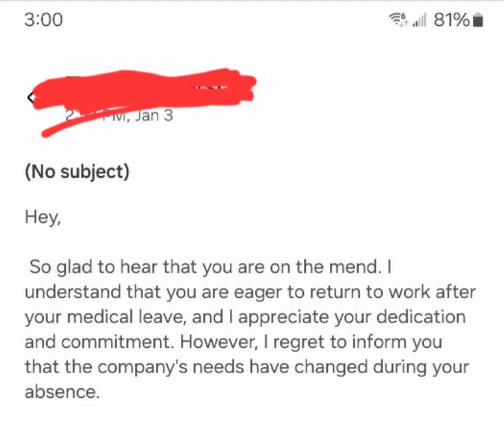Tap the 3:00 clock in status bar
The image size is (504, 427).
tap(43, 20)
